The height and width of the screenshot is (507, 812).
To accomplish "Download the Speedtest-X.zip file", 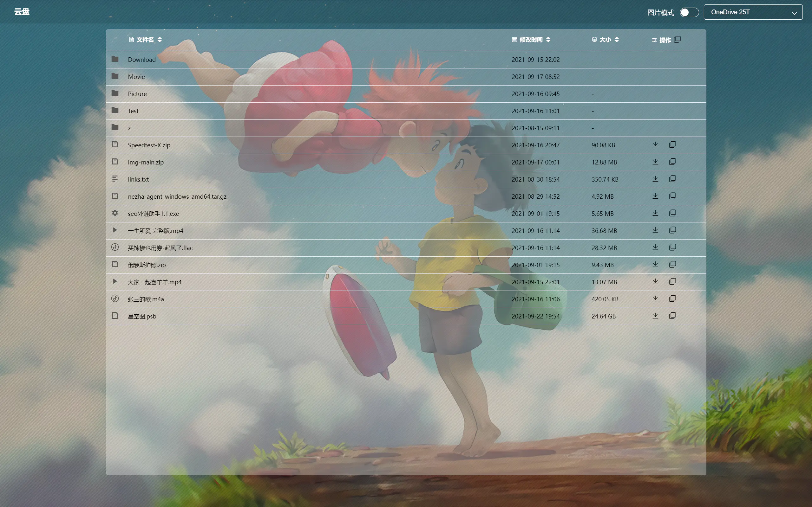I will [655, 145].
